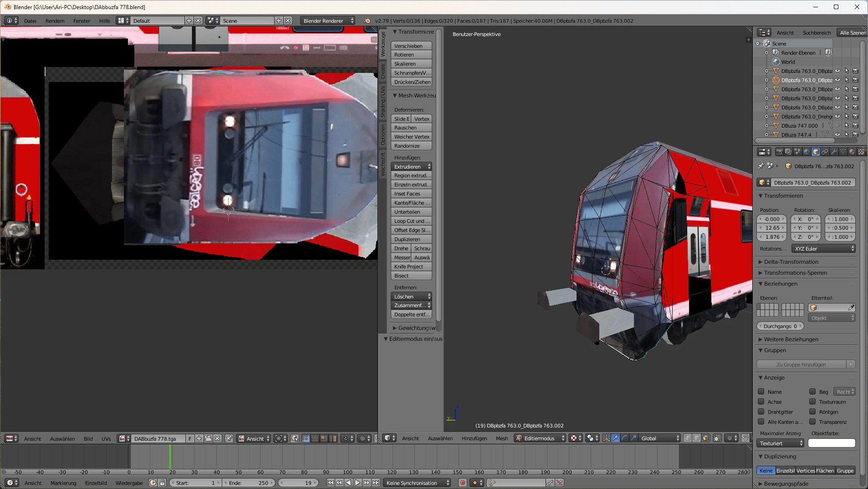Click the record keyframe button in timeline
Screen dimensions: 868x489
(463, 483)
